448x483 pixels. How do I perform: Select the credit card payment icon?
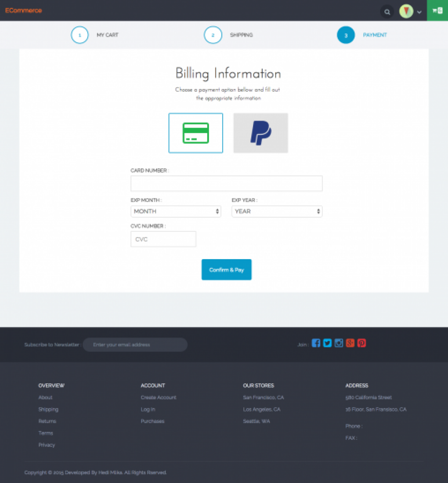(196, 133)
